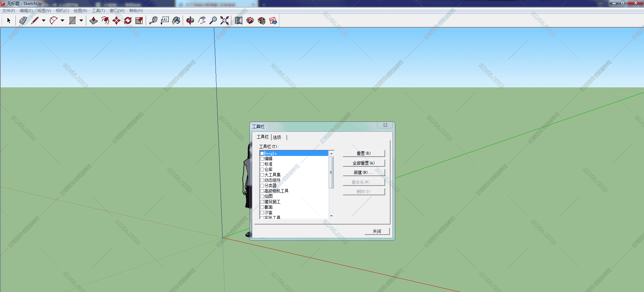
Task: Select the Eraser tool
Action: tap(23, 20)
